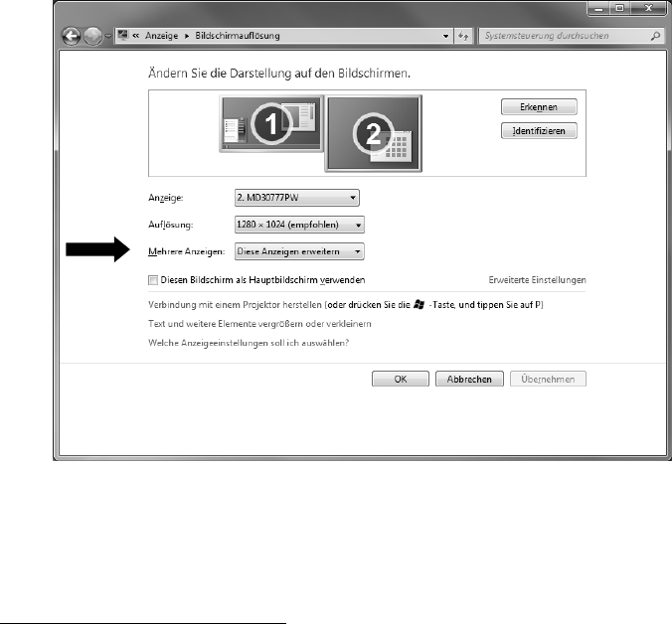672x624 pixels.
Task: Click the Übernehmen button
Action: [x=548, y=379]
